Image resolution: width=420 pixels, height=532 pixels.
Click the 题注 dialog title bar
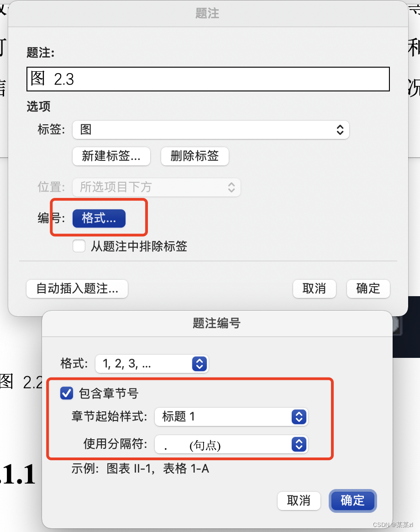click(208, 14)
